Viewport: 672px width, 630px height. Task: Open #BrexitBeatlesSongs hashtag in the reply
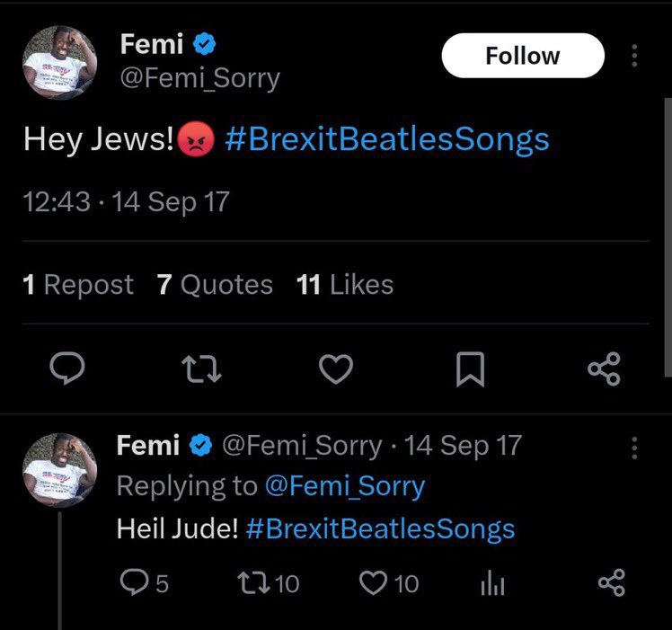point(380,528)
